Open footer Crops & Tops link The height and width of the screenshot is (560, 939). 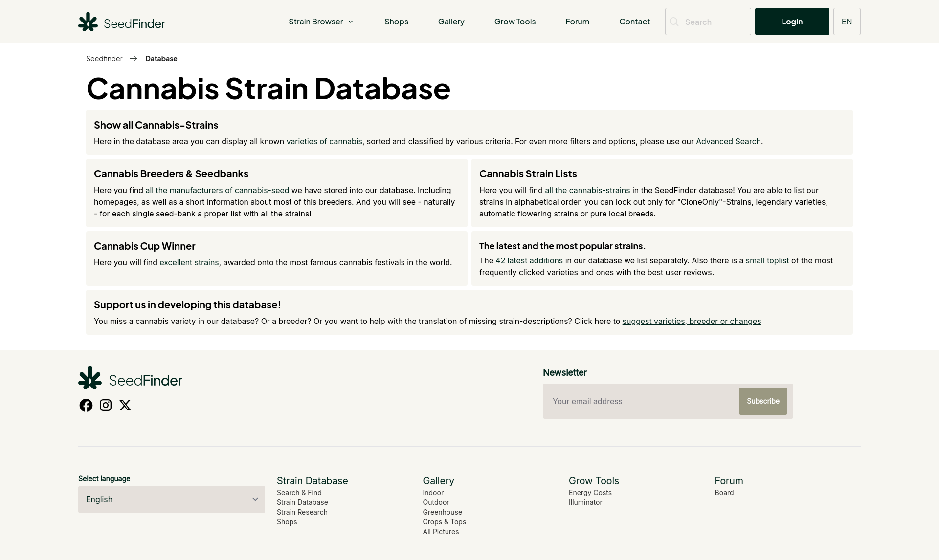click(444, 522)
